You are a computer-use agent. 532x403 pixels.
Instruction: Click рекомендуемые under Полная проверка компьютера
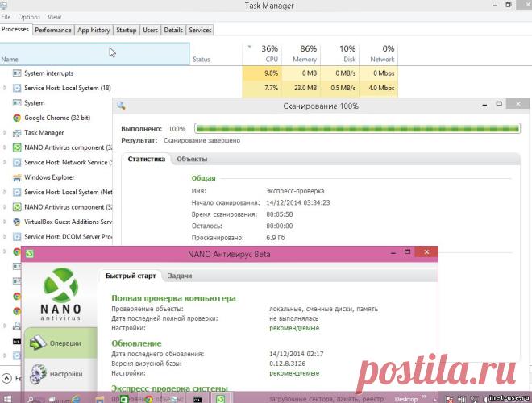click(x=294, y=328)
